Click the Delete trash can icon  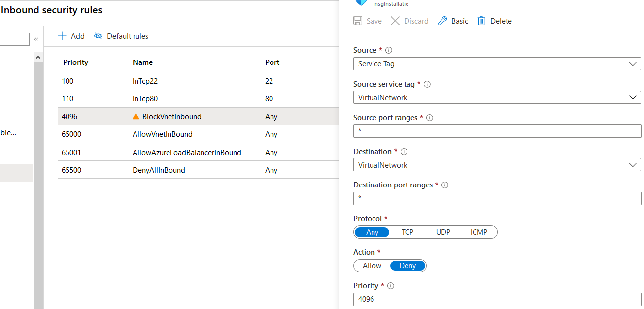point(481,21)
